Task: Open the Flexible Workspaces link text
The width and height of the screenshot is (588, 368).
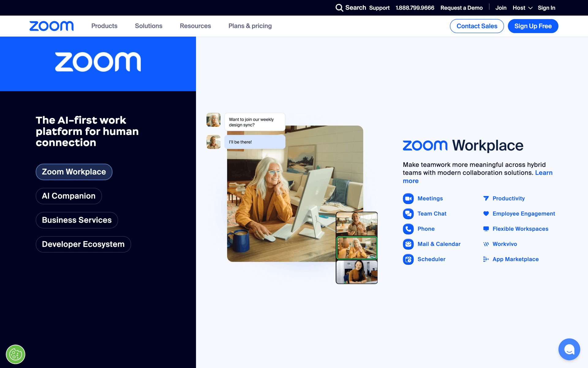Action: [520, 229]
